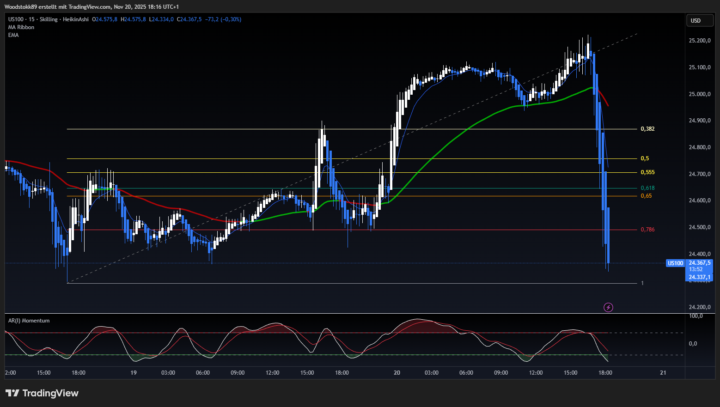This screenshot has width=720, height=407.
Task: Click the date 20 on time axis
Action: pos(397,372)
